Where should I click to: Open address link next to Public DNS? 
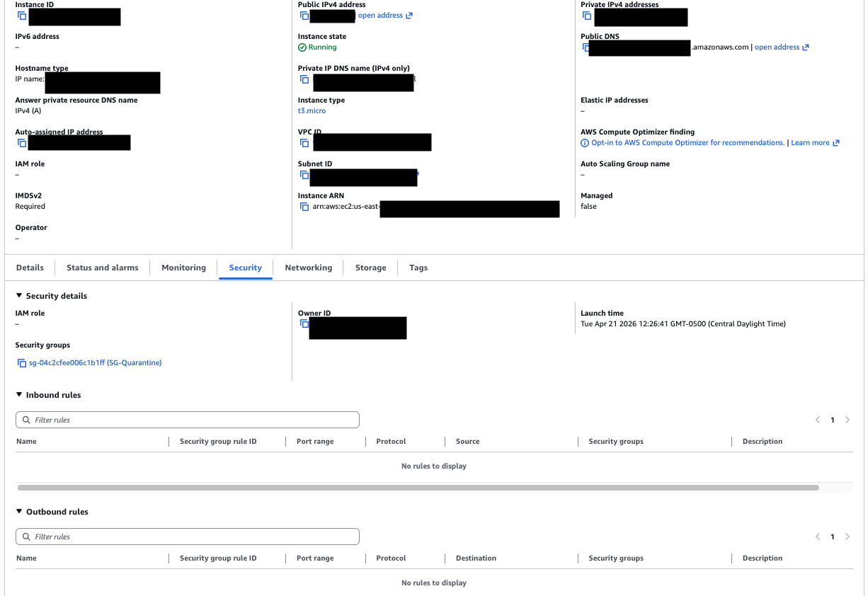click(777, 47)
